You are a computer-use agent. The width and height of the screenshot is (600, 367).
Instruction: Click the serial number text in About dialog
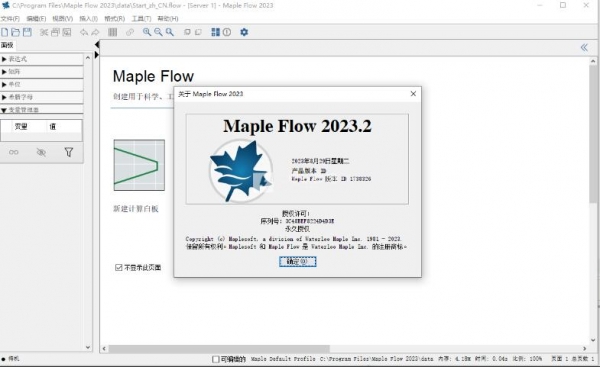click(x=298, y=221)
